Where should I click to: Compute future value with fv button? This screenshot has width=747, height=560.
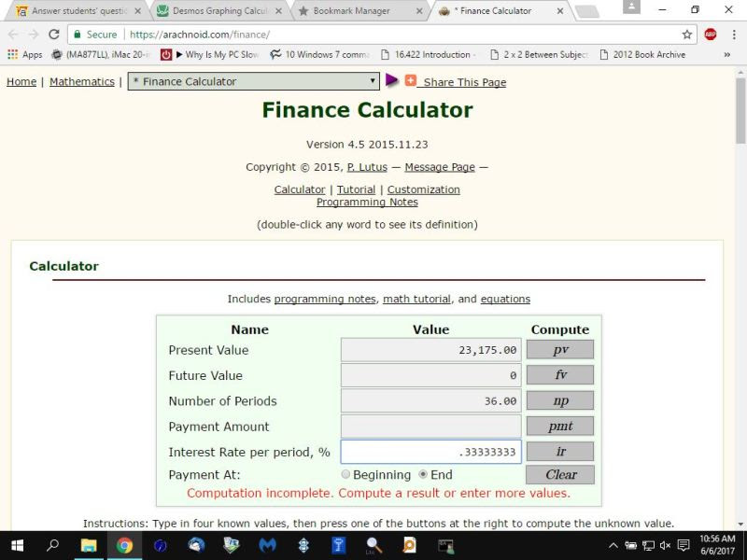coord(559,375)
